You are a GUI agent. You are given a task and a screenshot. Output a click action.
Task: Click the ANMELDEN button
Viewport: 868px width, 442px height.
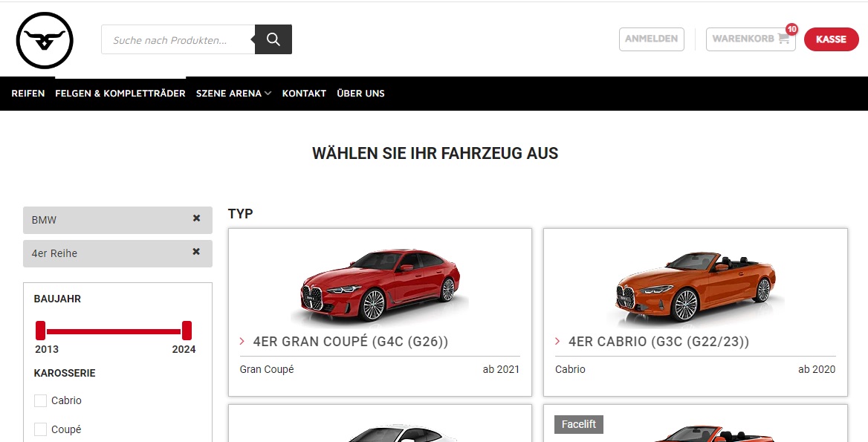(652, 39)
